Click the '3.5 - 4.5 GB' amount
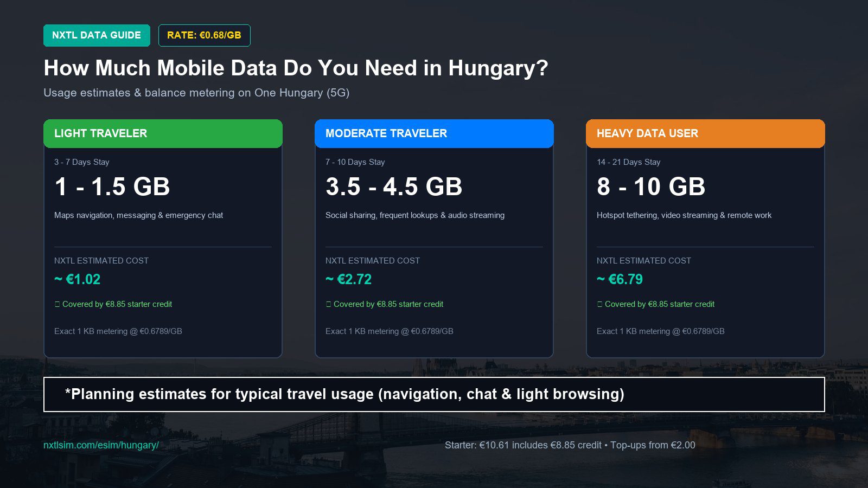The image size is (868, 488). click(394, 187)
